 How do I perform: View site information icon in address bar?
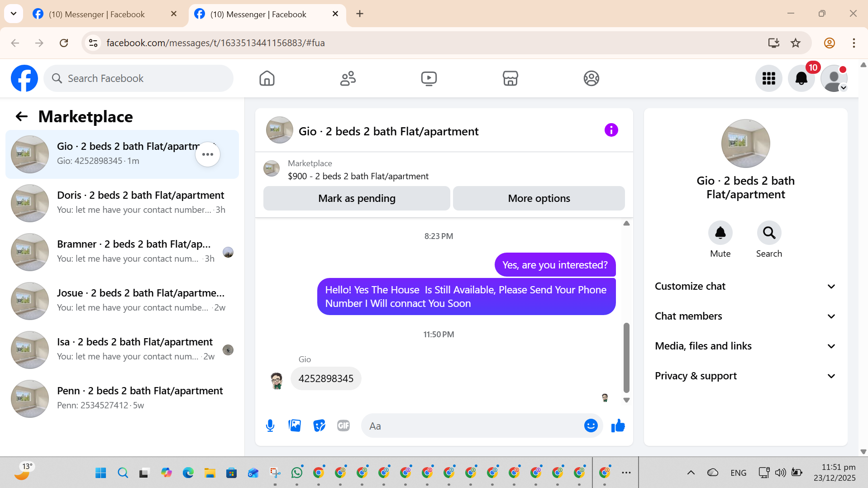click(93, 43)
